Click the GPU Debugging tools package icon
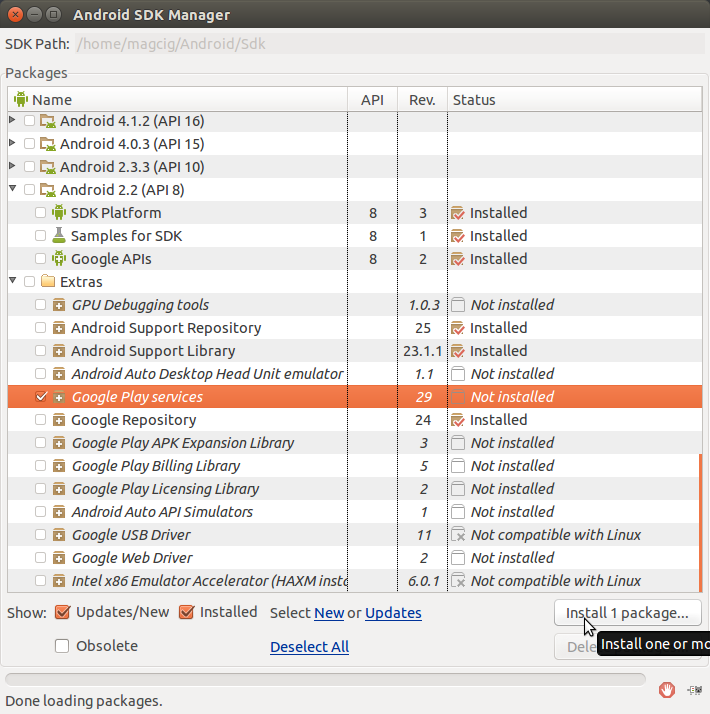Image resolution: width=710 pixels, height=714 pixels. coord(59,305)
